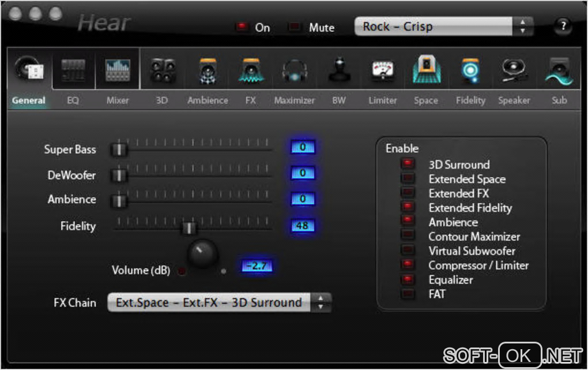Open the Mixer panel icon
588x370 pixels.
point(118,70)
